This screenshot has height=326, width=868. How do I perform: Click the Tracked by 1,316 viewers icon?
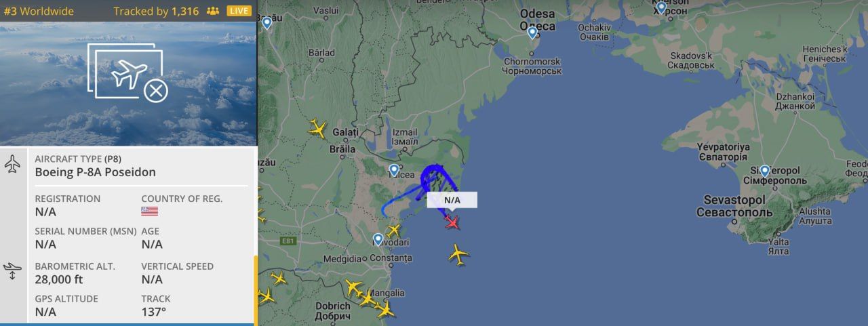(x=213, y=11)
